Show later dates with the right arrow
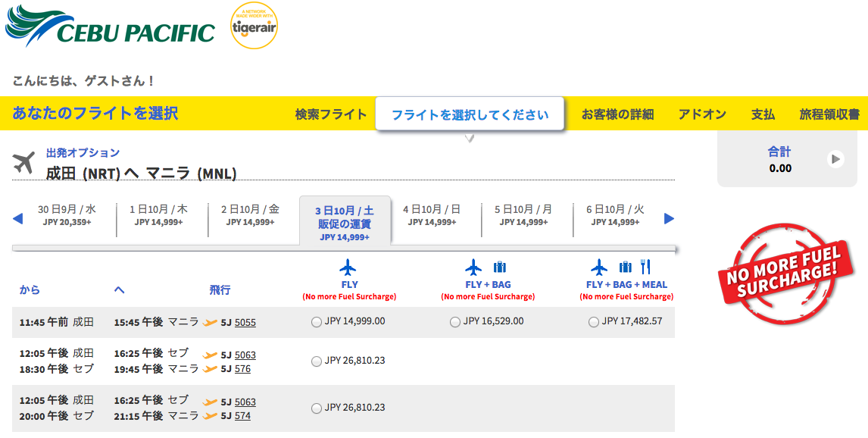This screenshot has height=438, width=868. tap(669, 218)
